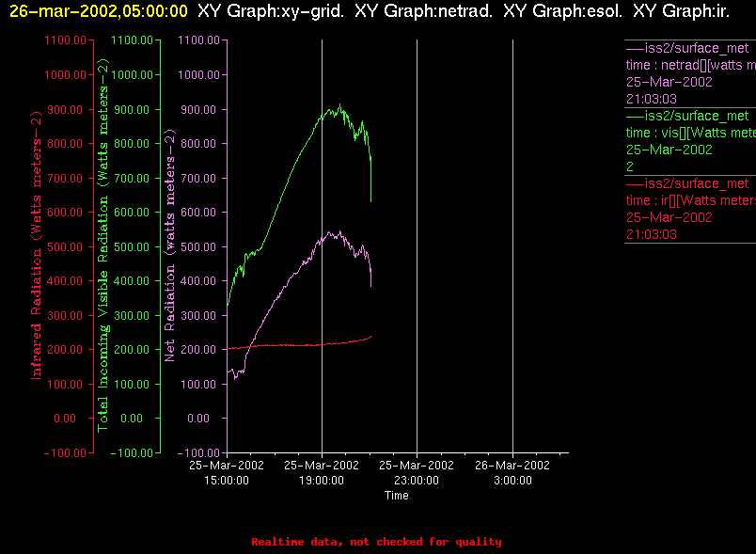Image resolution: width=756 pixels, height=554 pixels.
Task: Click the green 0.00 axis value
Action: tap(132, 419)
